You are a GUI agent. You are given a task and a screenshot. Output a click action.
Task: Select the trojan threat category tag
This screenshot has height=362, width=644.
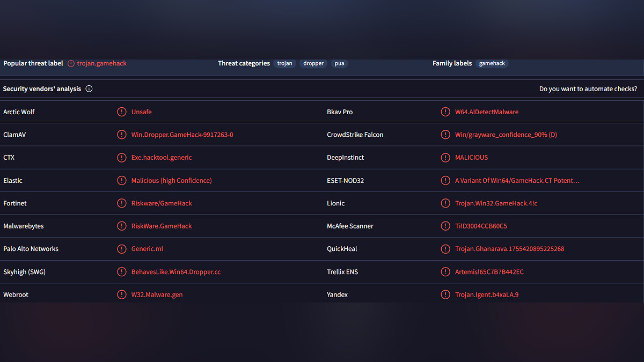click(285, 63)
